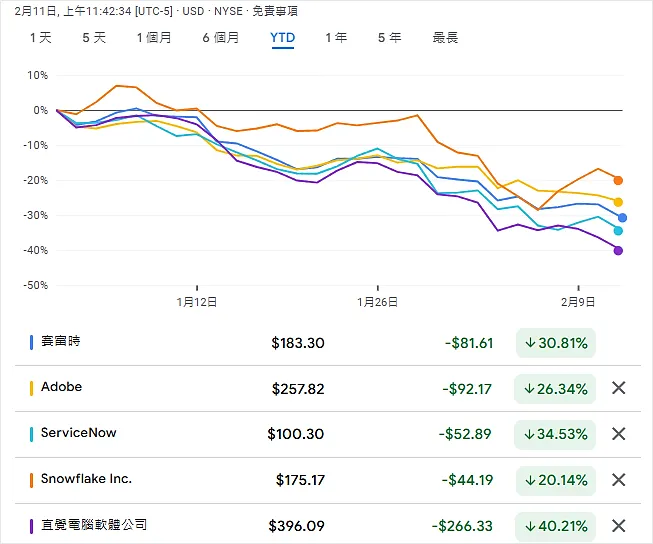Switch to the 1 年 time range
This screenshot has height=544, width=653.
[x=336, y=38]
